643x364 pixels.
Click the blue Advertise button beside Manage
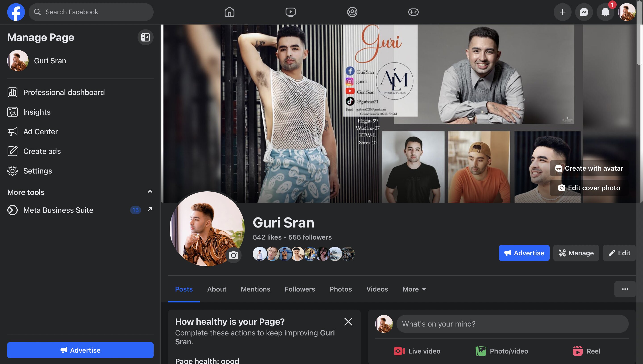(x=524, y=253)
